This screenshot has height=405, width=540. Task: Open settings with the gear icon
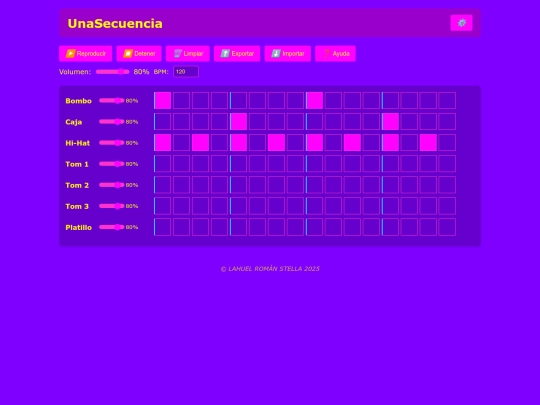click(461, 23)
